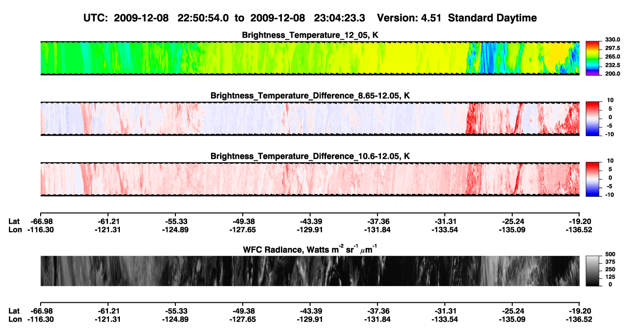The width and height of the screenshot is (644, 330).
Task: Click the 'Brightness_Temperature_12_05, K' panel title
Action: click(310, 35)
